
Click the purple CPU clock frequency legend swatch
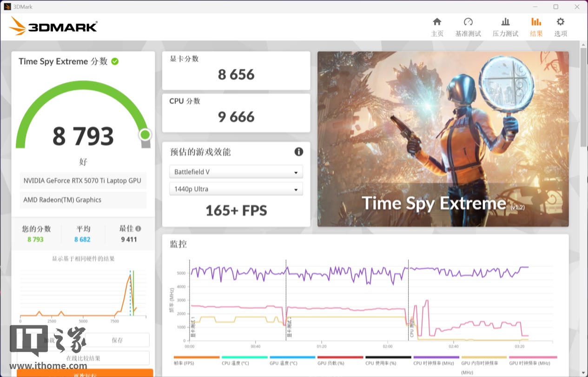[436, 357]
